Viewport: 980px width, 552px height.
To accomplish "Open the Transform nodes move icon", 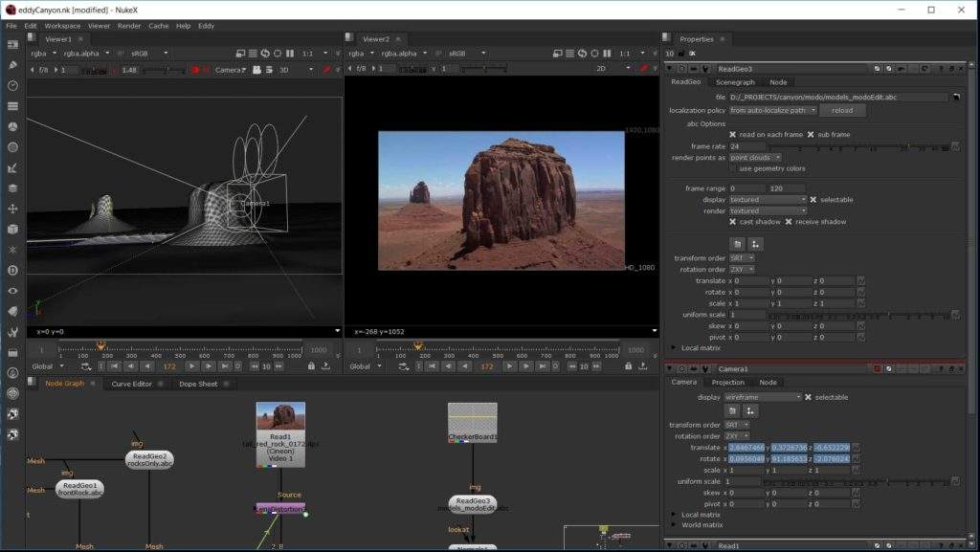I will 12,209.
